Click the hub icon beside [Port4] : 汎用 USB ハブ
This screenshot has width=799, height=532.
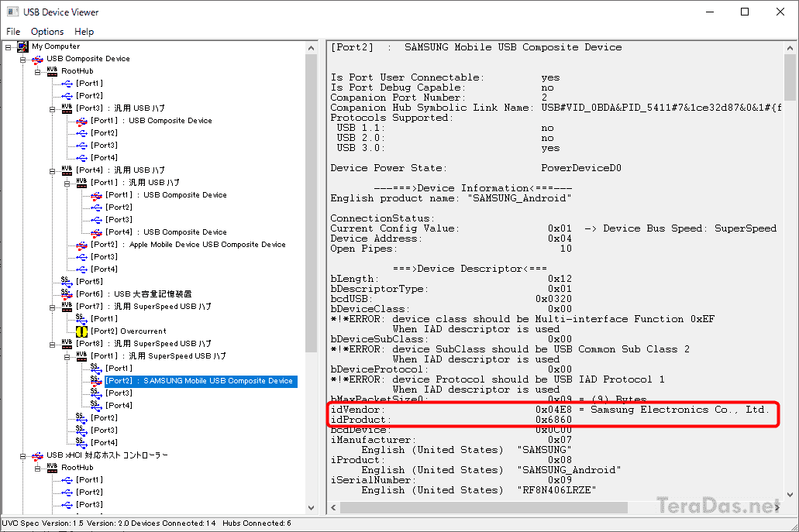coord(67,170)
